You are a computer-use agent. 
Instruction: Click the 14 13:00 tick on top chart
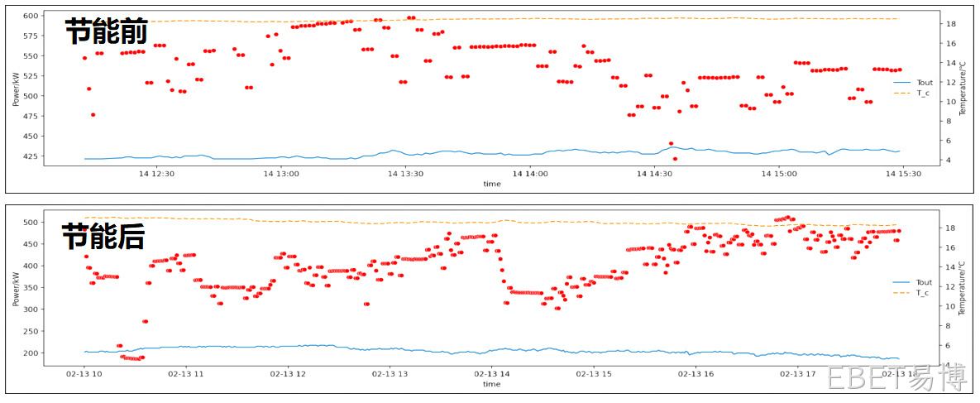[x=282, y=174]
